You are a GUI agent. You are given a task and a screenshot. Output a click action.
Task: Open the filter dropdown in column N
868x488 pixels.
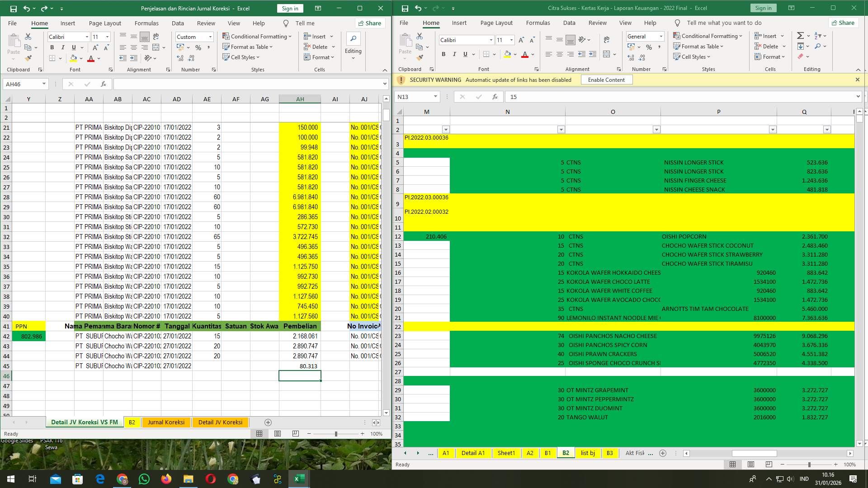tap(561, 129)
